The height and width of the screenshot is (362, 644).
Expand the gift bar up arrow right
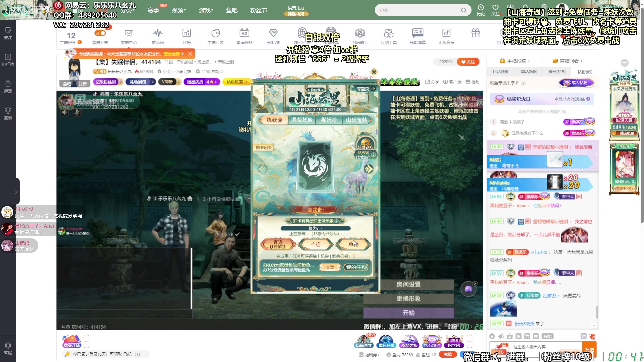click(469, 341)
